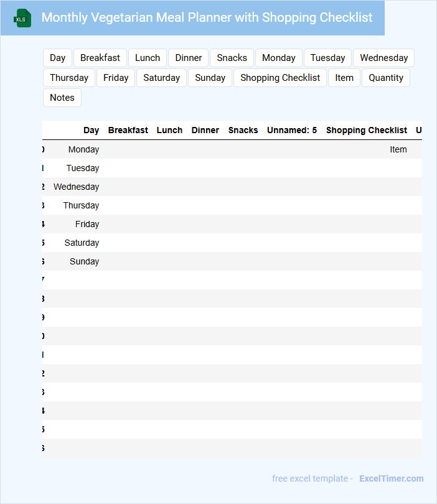
Task: Open the ExcelTimer.com link
Action: (392, 478)
